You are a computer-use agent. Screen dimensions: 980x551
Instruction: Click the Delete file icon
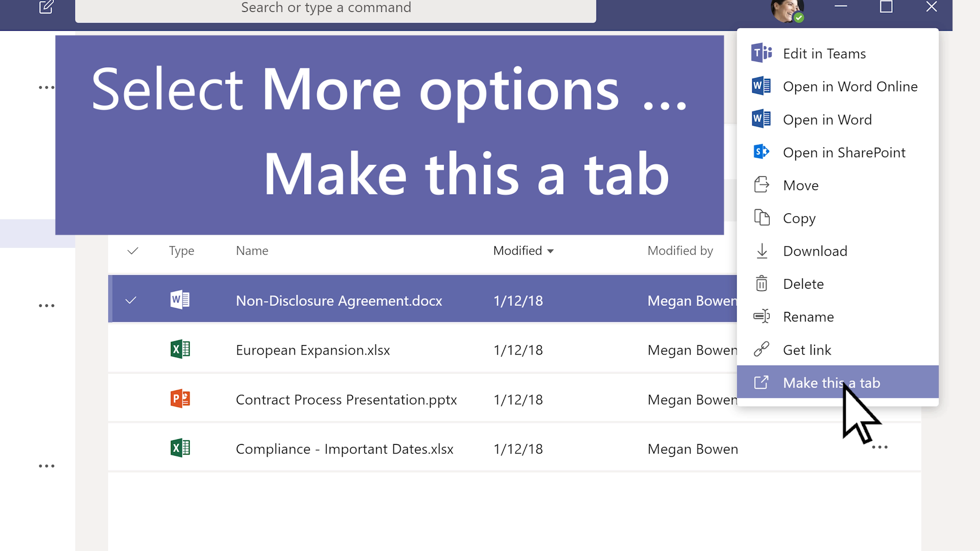[x=762, y=283]
